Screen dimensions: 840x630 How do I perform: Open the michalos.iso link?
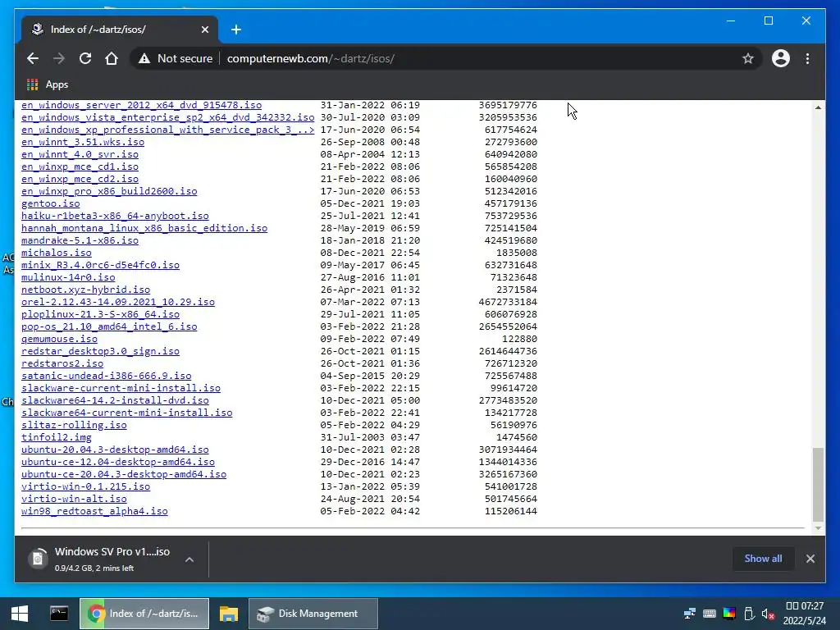(57, 253)
